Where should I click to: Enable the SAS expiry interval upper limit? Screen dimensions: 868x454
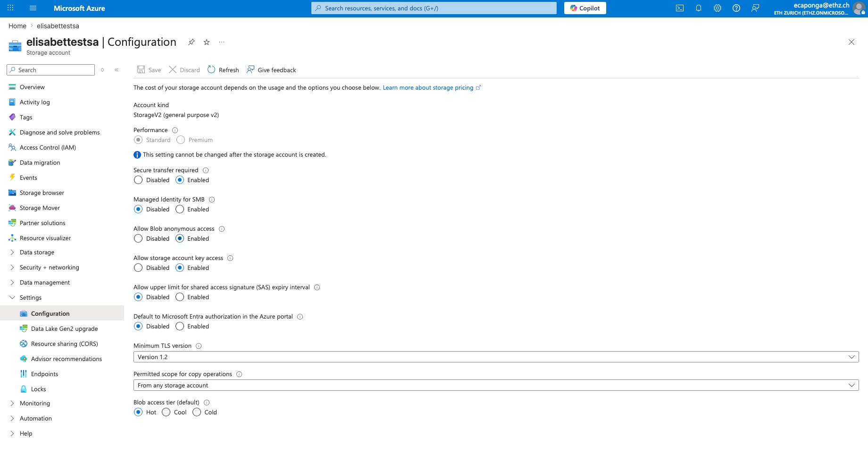coord(180,297)
